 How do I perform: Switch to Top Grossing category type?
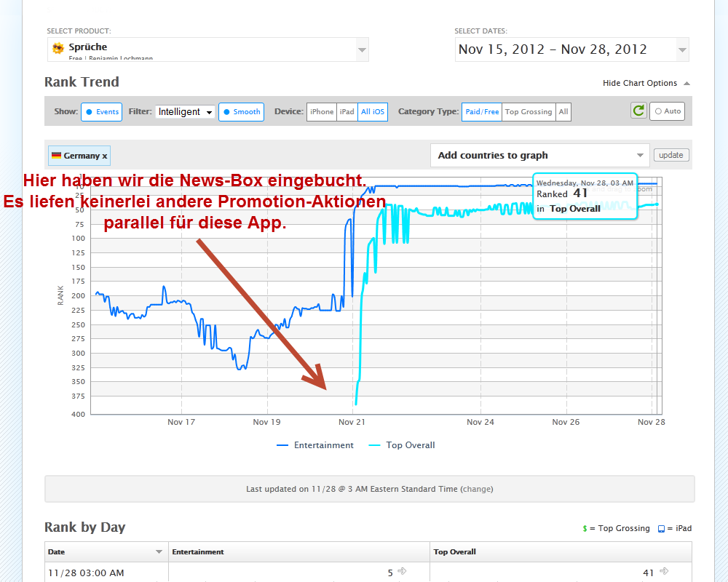pyautogui.click(x=529, y=112)
